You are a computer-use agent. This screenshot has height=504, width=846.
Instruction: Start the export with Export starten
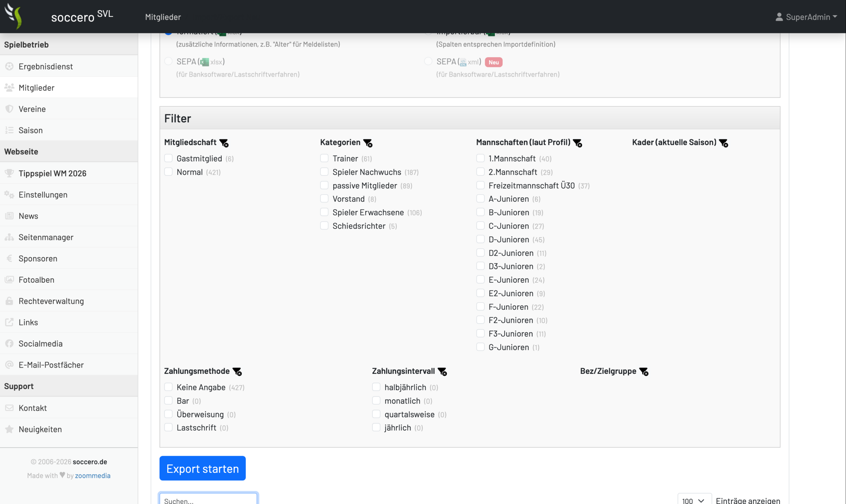coord(203,468)
